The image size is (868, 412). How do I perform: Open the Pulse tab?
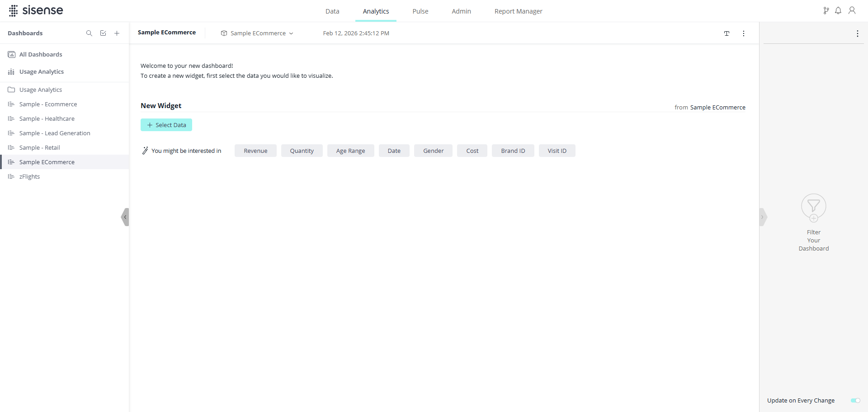[x=420, y=11]
